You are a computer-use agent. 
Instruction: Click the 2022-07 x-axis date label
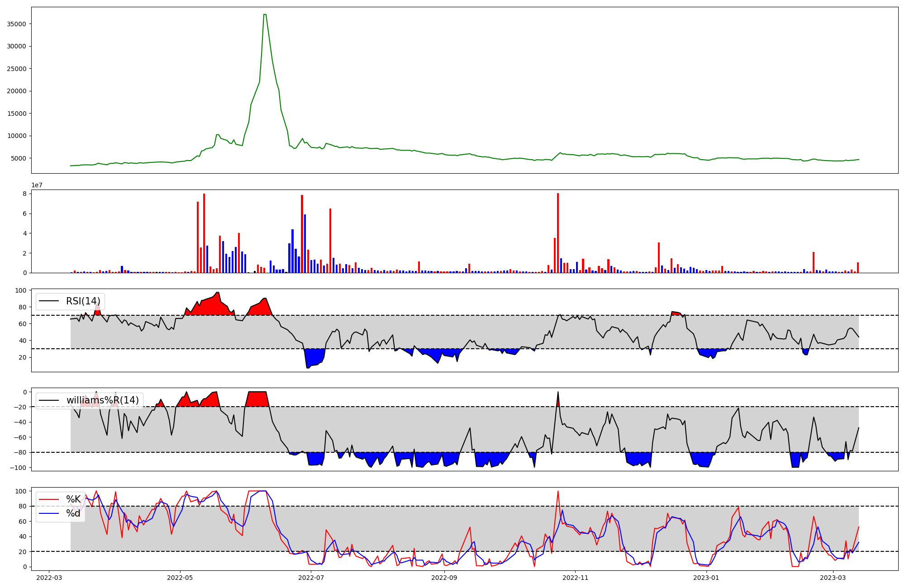311,578
